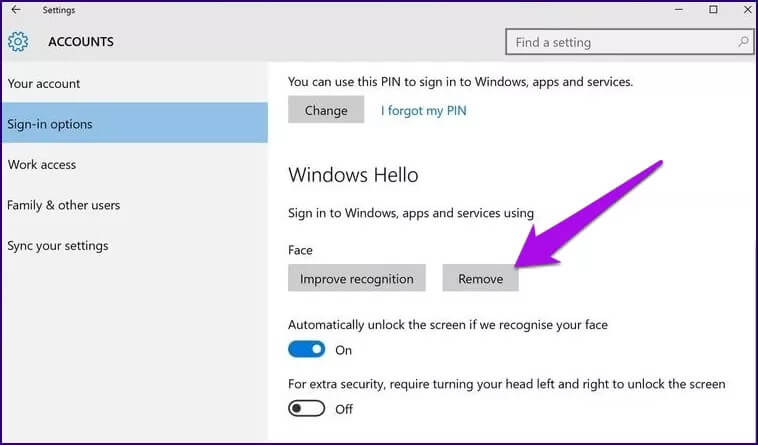
Task: Click the Change PIN button
Action: [x=326, y=110]
